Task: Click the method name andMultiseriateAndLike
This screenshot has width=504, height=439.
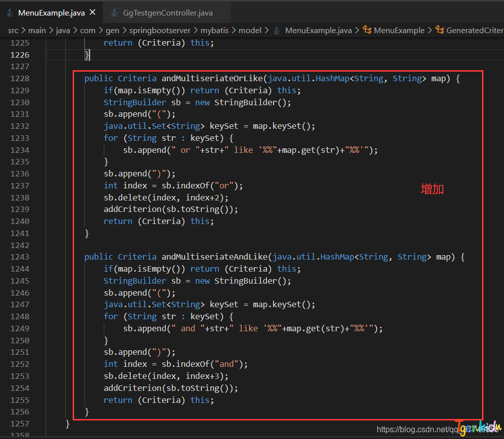Action: click(215, 257)
